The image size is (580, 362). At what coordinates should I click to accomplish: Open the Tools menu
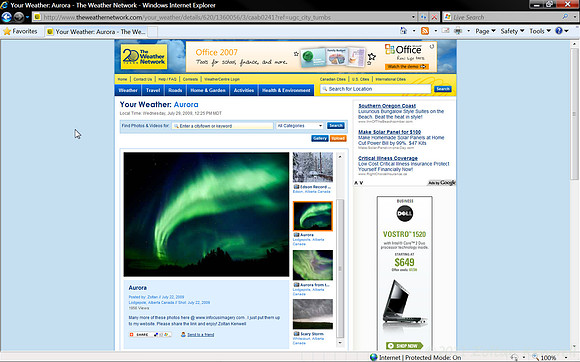[540, 31]
